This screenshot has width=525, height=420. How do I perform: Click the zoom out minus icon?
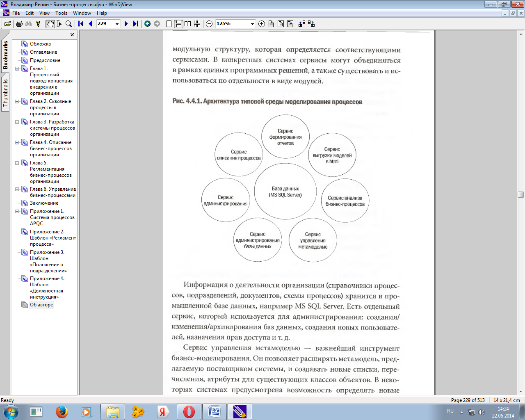tap(209, 24)
